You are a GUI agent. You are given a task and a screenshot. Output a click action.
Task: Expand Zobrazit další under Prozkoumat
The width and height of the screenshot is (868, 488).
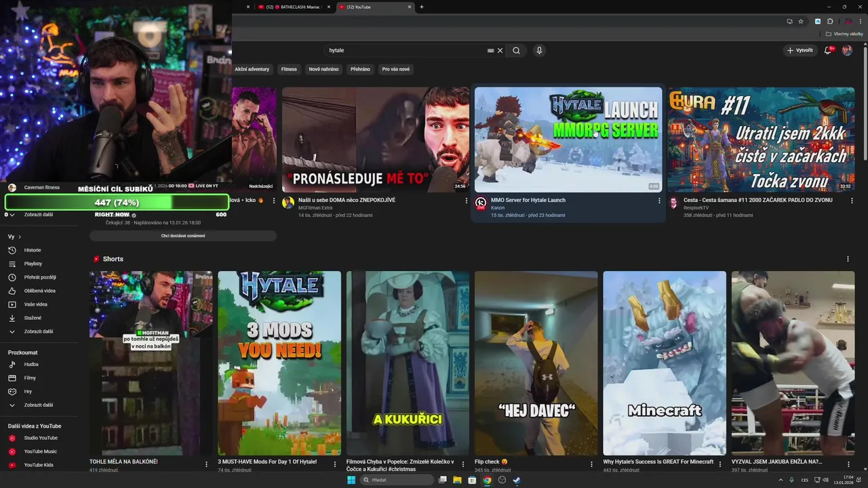[x=38, y=405]
